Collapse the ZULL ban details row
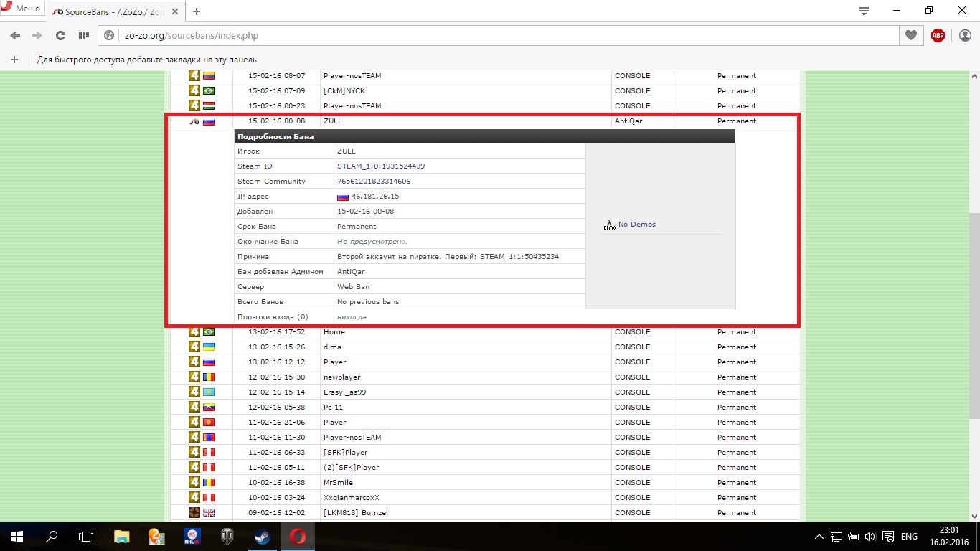The image size is (980, 551). (x=333, y=121)
